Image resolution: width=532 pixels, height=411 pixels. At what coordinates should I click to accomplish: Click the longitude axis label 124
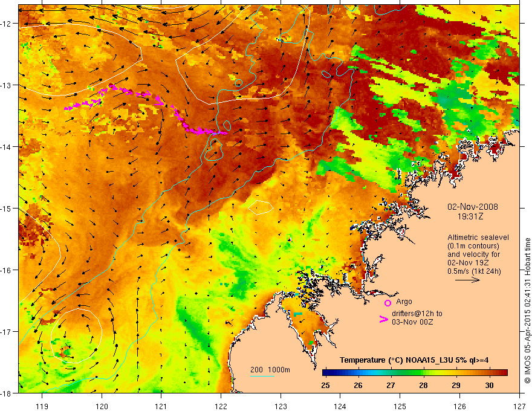340,406
